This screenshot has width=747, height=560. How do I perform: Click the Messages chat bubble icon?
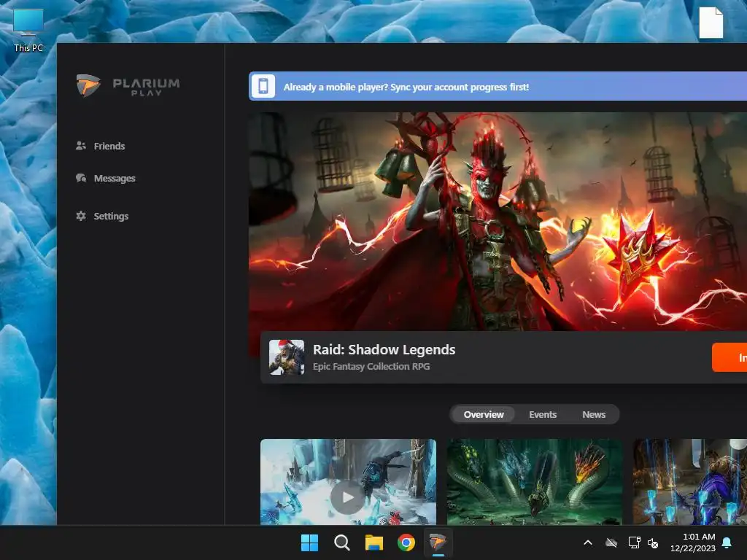pyautogui.click(x=81, y=178)
